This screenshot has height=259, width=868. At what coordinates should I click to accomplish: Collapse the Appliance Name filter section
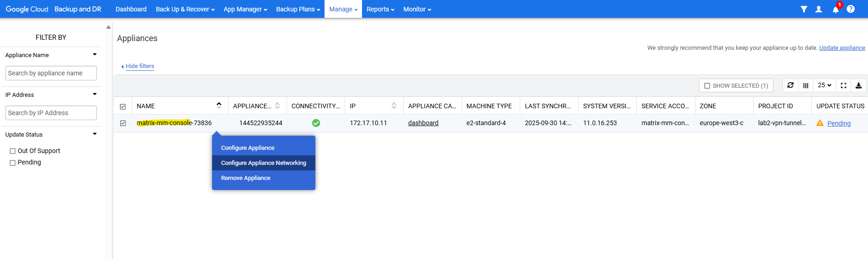click(x=95, y=55)
